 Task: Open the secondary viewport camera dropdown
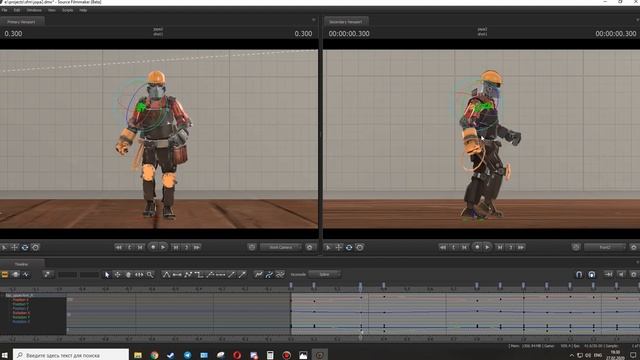(605, 247)
